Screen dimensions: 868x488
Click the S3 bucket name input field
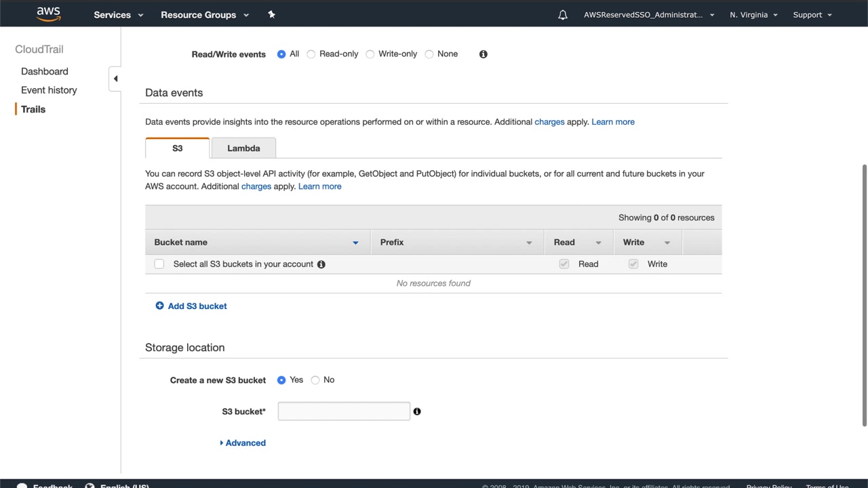pos(344,411)
